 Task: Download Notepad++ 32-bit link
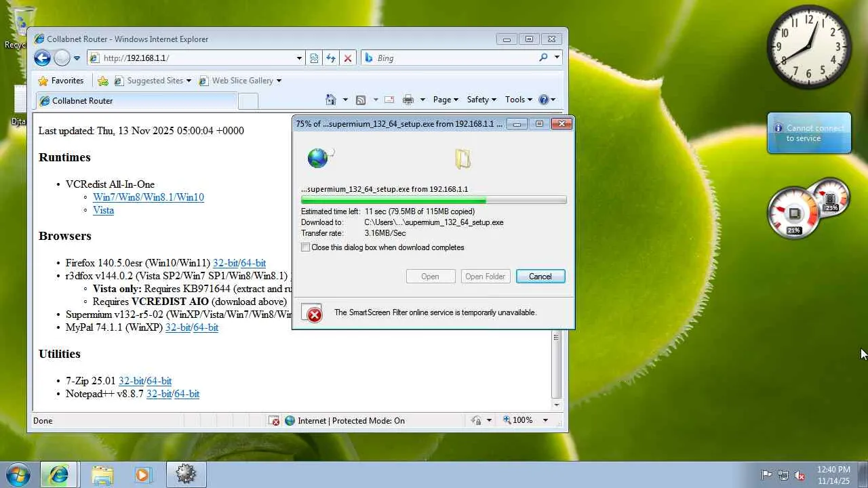tap(159, 394)
